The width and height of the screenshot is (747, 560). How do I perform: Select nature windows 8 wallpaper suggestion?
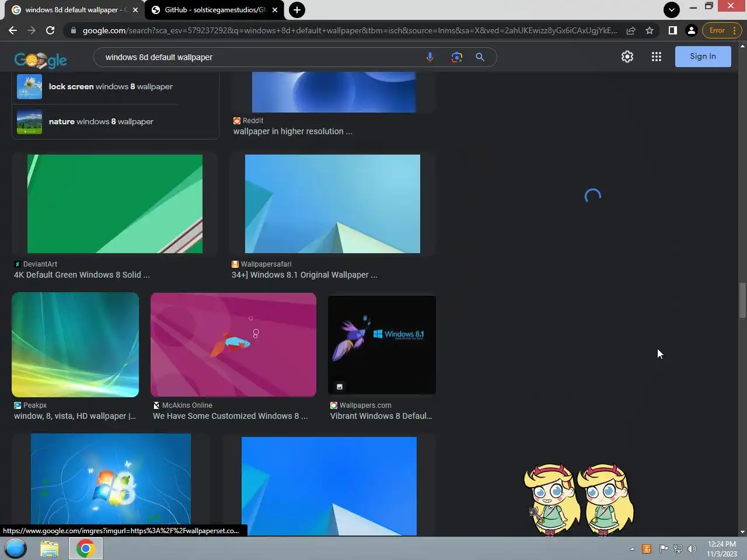(x=101, y=121)
